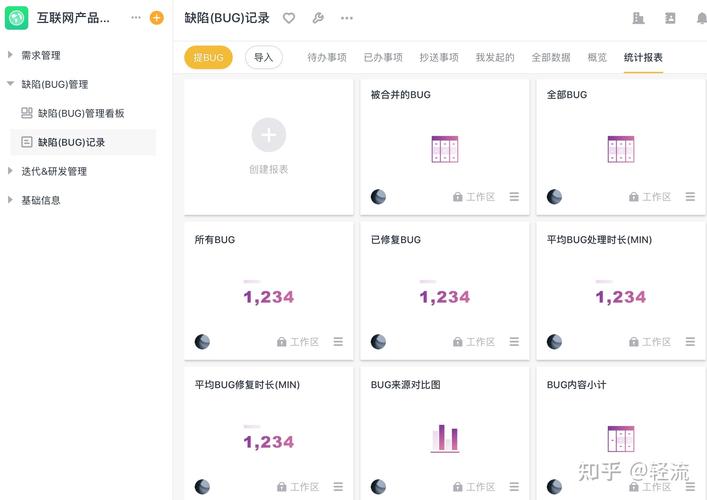Click the big plus to create report

(x=269, y=135)
